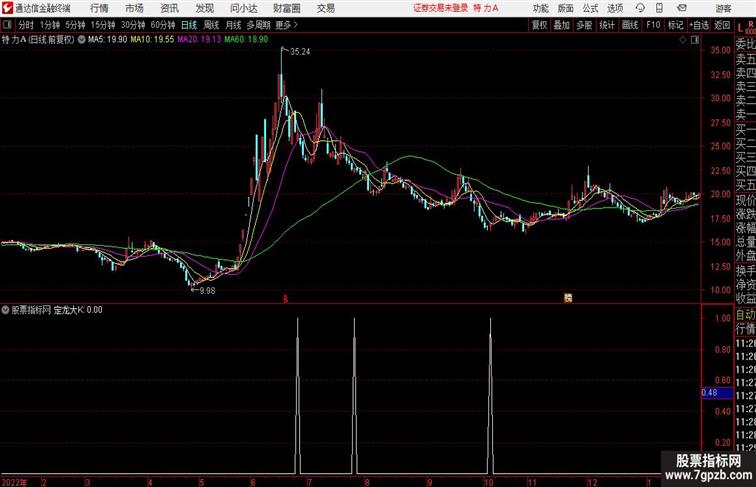The width and height of the screenshot is (756, 487).
Task: Switch to 5分钟 period tab
Action: pos(75,25)
